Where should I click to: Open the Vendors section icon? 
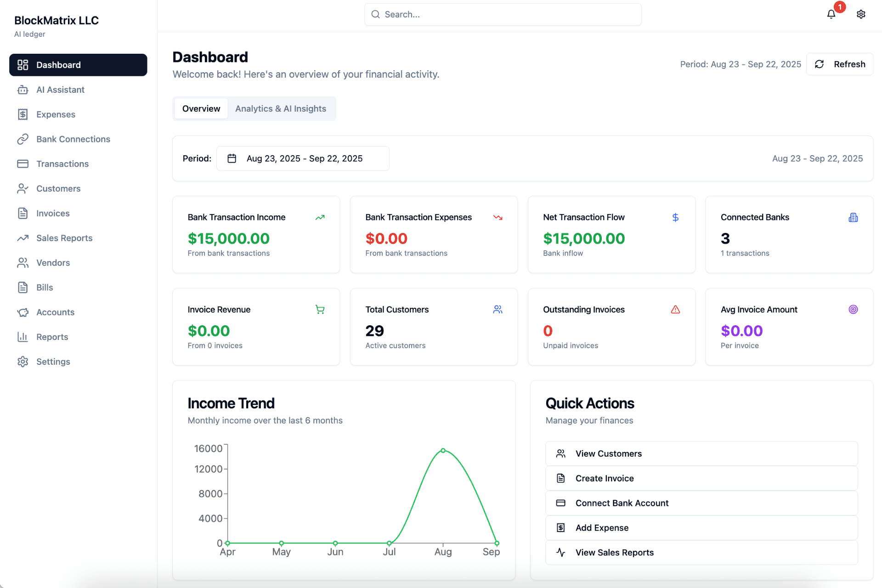(23, 262)
